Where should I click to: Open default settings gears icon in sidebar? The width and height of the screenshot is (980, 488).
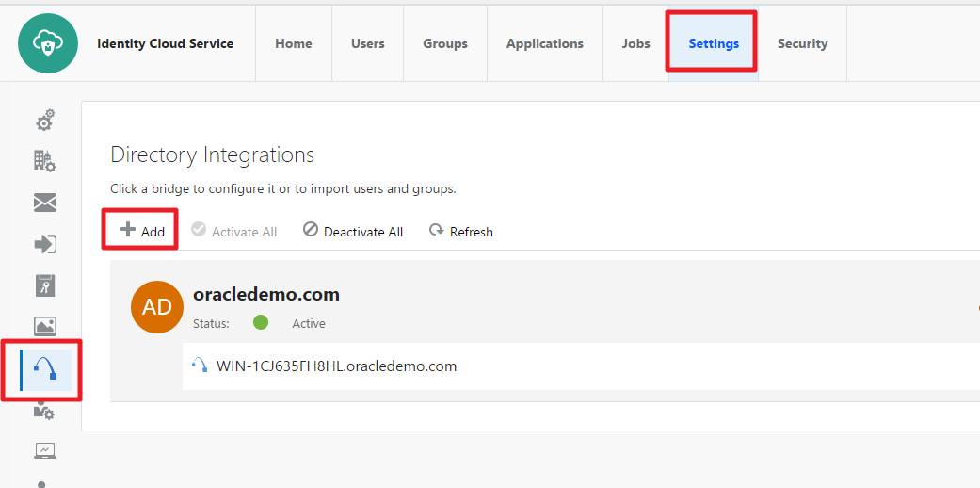click(x=45, y=121)
